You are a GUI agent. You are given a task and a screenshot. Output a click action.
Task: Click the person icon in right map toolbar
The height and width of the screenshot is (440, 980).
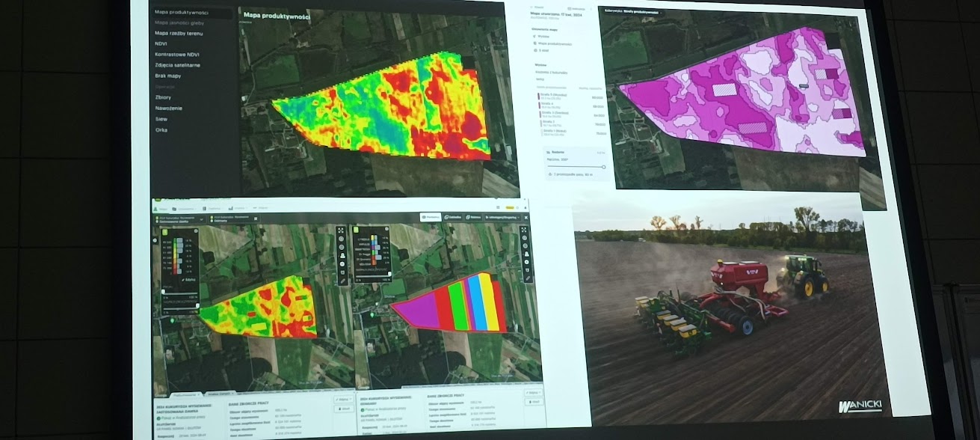point(526,254)
